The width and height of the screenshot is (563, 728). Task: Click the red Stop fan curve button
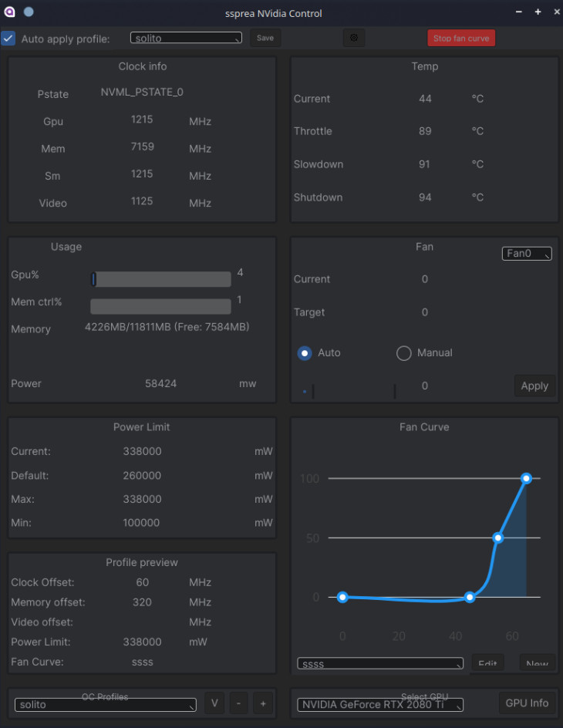tap(461, 39)
